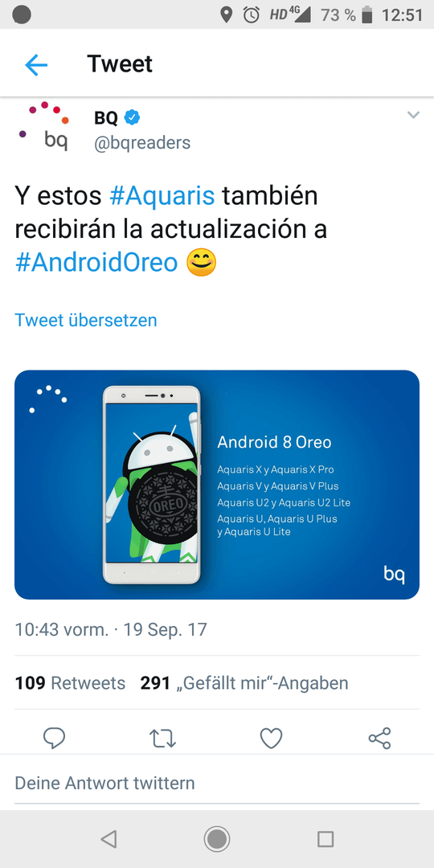
Task: Open the #AndroidOreo hashtag
Action: [x=96, y=262]
